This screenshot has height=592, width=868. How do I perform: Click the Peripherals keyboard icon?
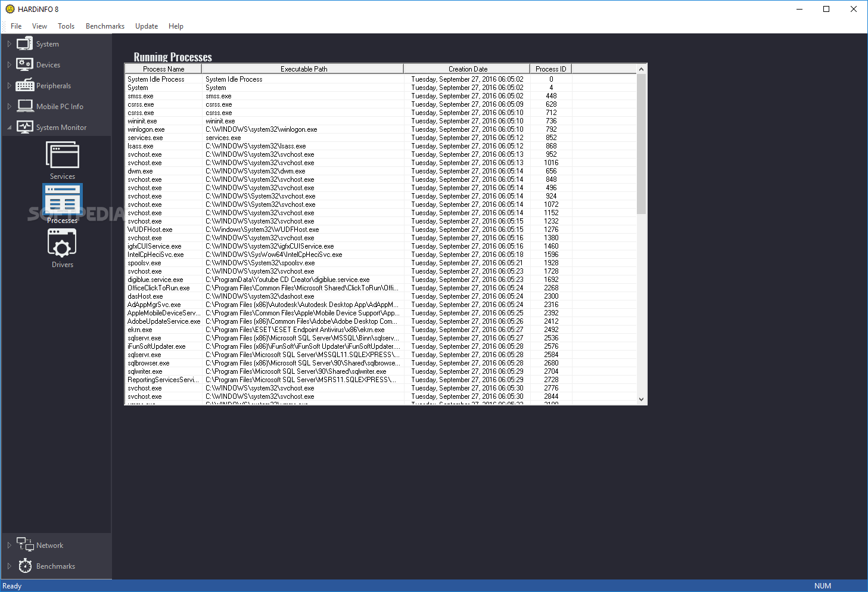click(x=25, y=85)
